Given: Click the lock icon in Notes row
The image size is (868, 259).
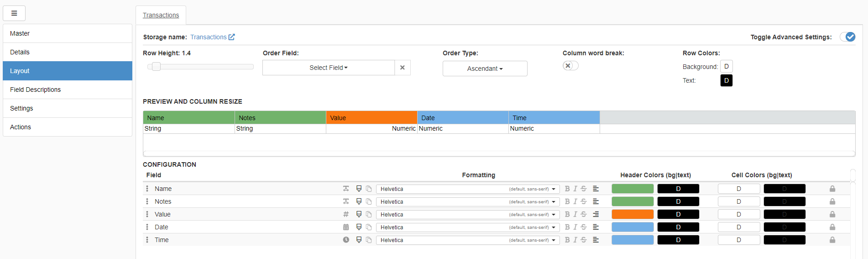Looking at the screenshot, I should 832,201.
